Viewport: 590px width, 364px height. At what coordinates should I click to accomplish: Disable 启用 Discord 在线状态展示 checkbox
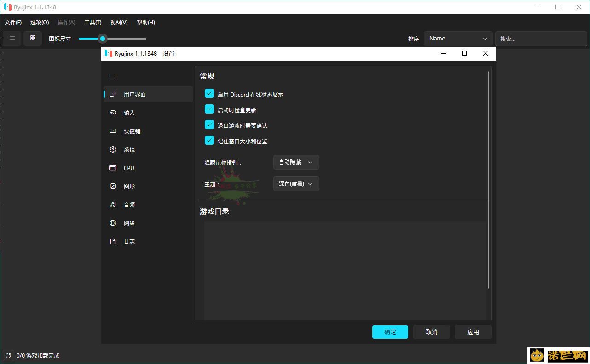point(209,94)
